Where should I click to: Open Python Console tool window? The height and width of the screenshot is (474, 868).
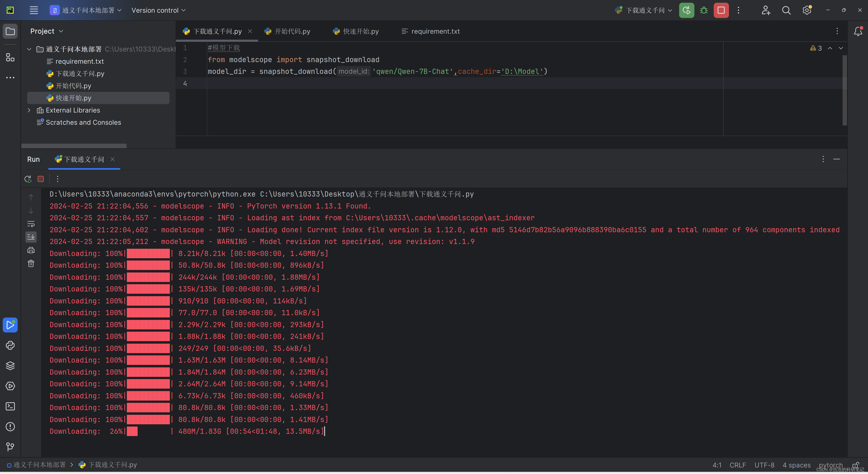pyautogui.click(x=10, y=345)
